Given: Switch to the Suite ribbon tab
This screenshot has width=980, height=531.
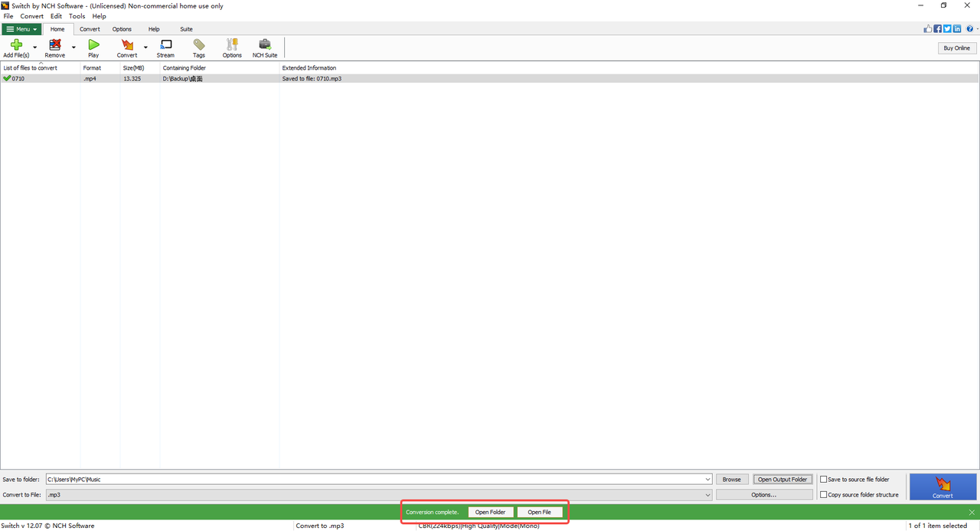Looking at the screenshot, I should tap(186, 29).
